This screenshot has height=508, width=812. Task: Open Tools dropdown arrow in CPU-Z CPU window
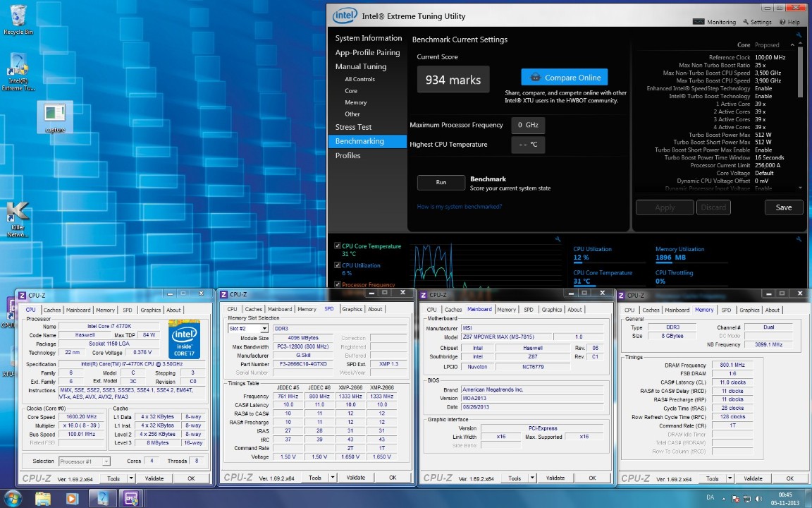click(x=131, y=478)
